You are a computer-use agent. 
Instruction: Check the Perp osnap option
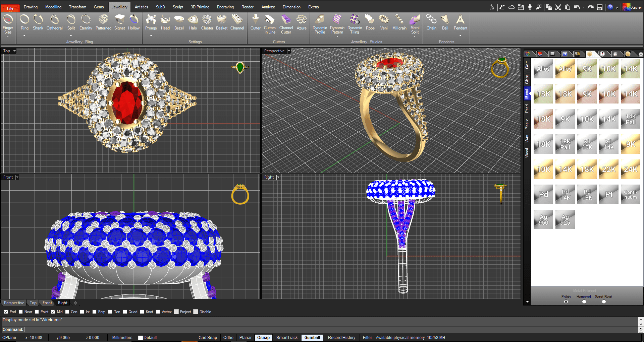[95, 312]
